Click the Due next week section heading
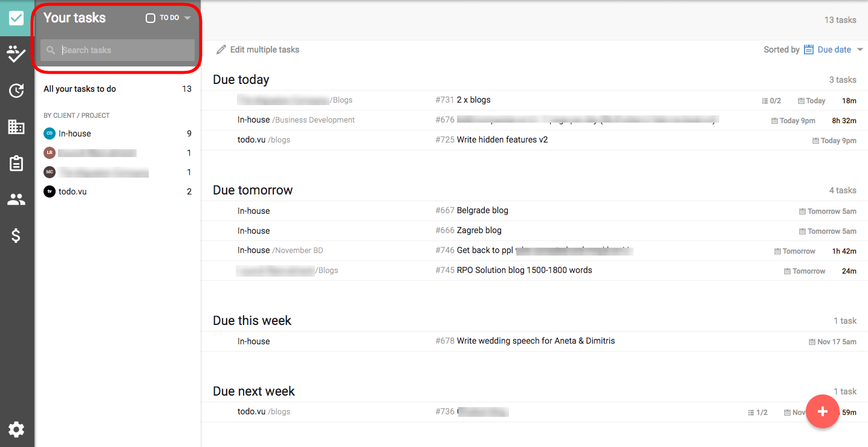This screenshot has width=868, height=447. pos(254,391)
